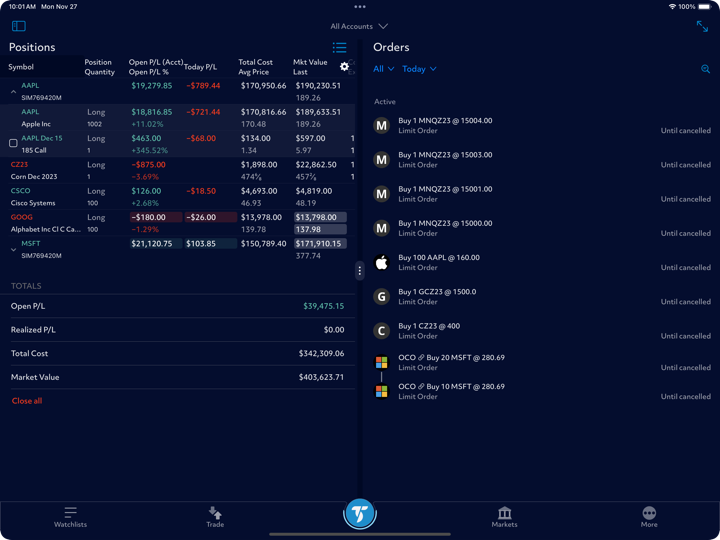The height and width of the screenshot is (540, 720).
Task: Switch to the Markets tab
Action: coord(504,516)
